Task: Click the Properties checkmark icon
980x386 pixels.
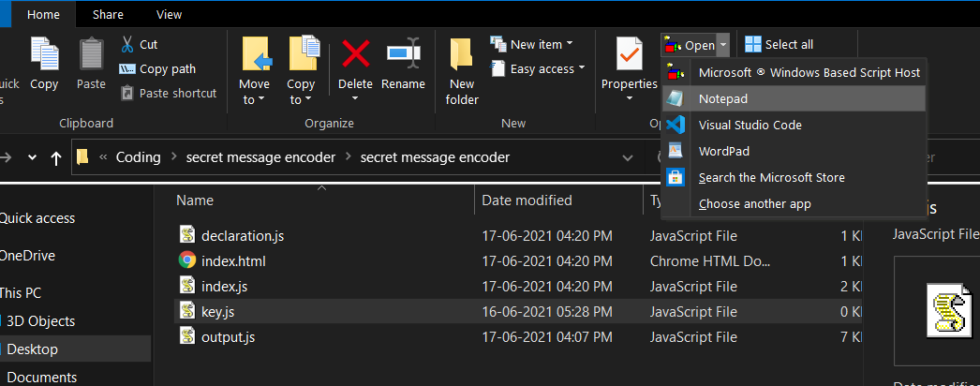Action: tap(629, 54)
